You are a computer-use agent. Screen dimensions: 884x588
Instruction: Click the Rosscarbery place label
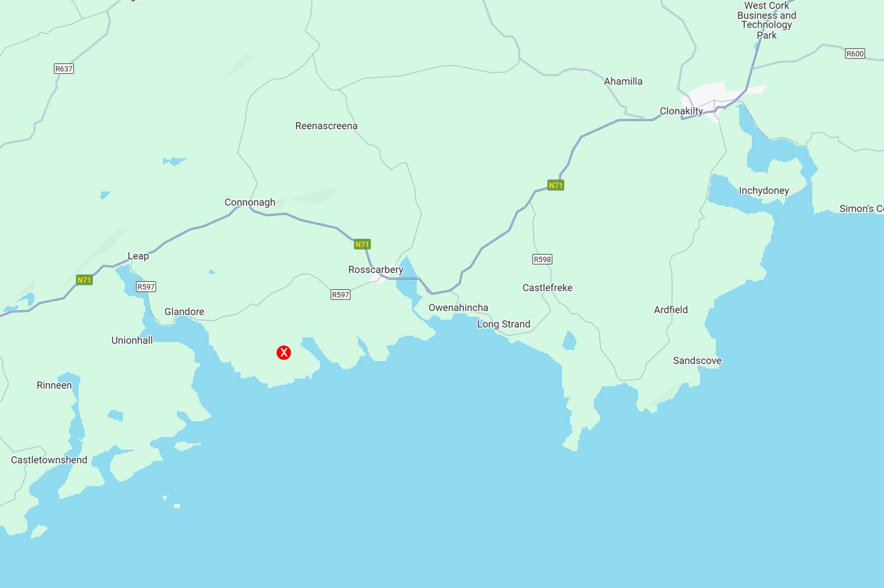point(376,270)
